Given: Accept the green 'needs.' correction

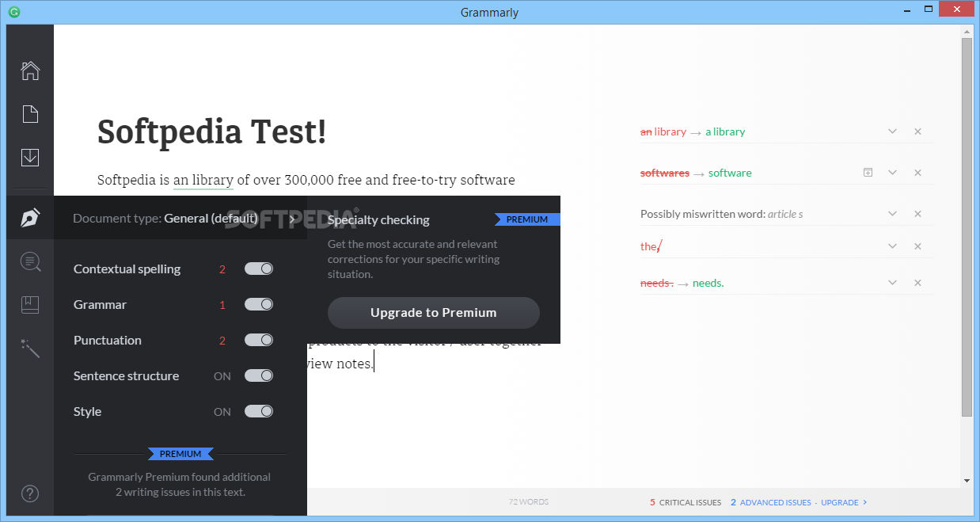Looking at the screenshot, I should coord(708,283).
